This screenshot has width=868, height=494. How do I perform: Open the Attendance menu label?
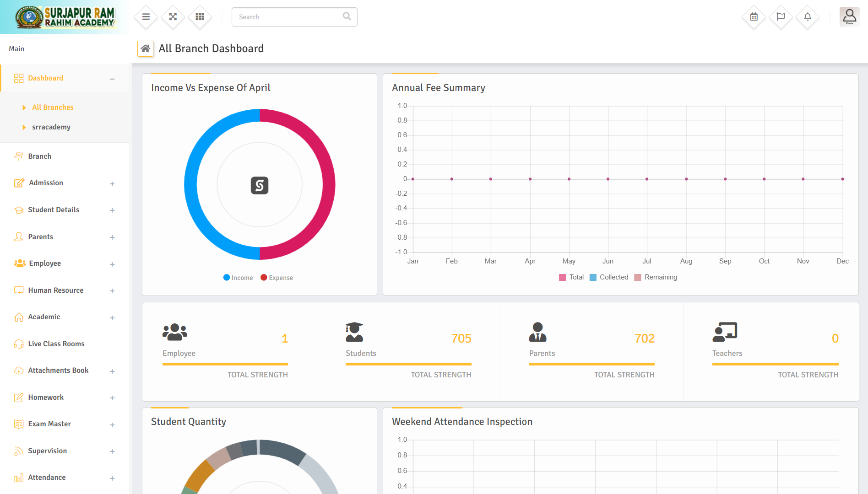click(47, 478)
